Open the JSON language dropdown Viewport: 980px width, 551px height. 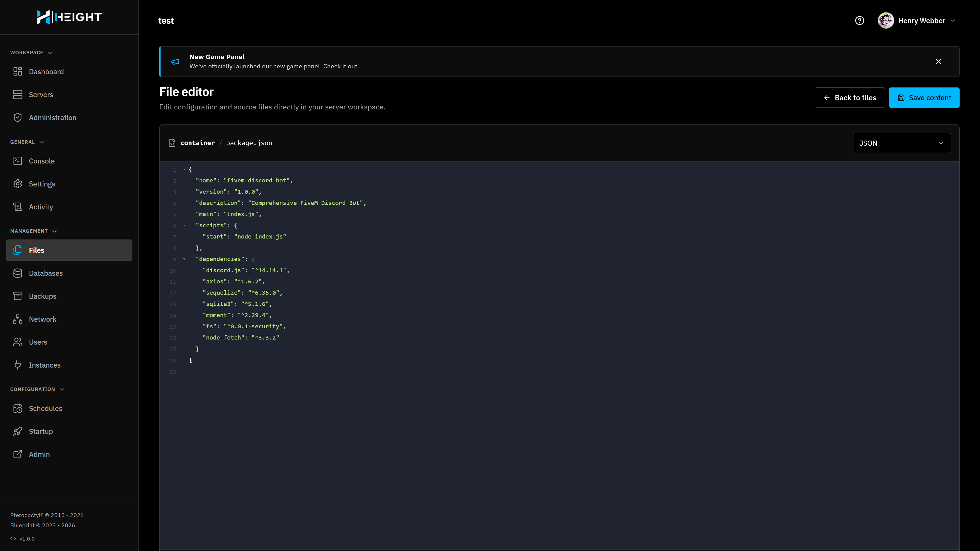[x=902, y=143]
